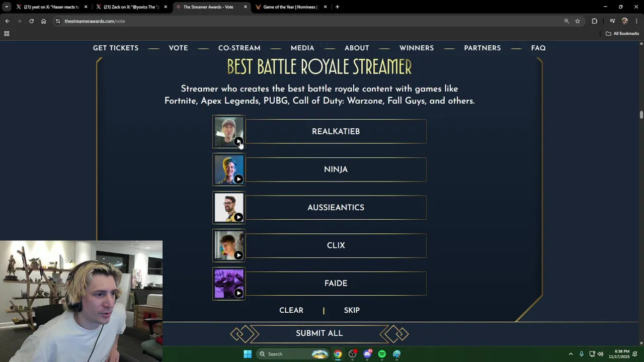The image size is (644, 362).
Task: Open the clock and date panel
Action: pos(619,354)
